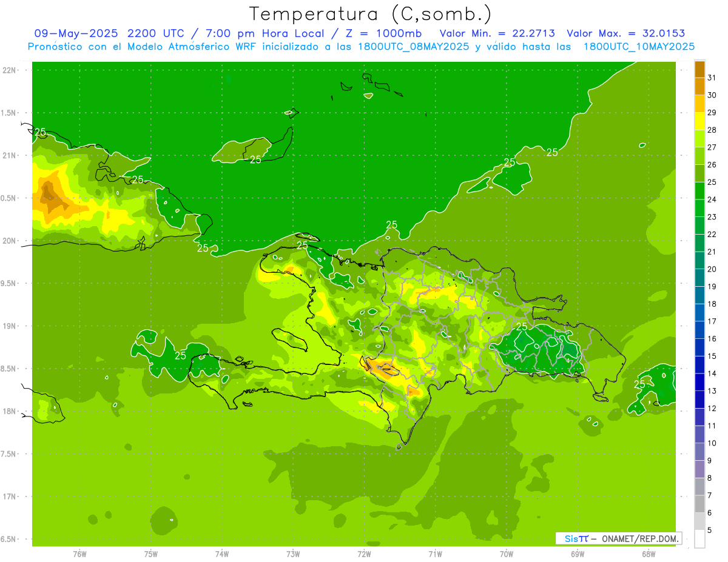The image size is (728, 562).
Task: Click the gold swatch between 29 and 30
Action: click(699, 104)
